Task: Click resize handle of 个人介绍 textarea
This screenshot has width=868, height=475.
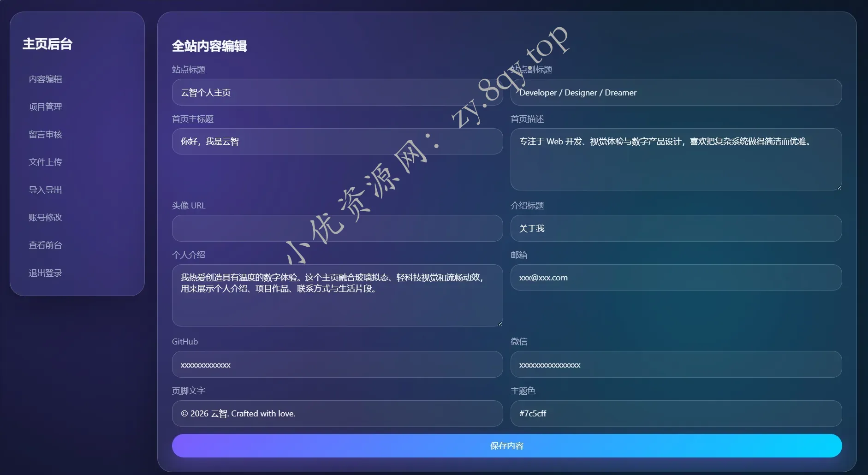Action: click(500, 323)
